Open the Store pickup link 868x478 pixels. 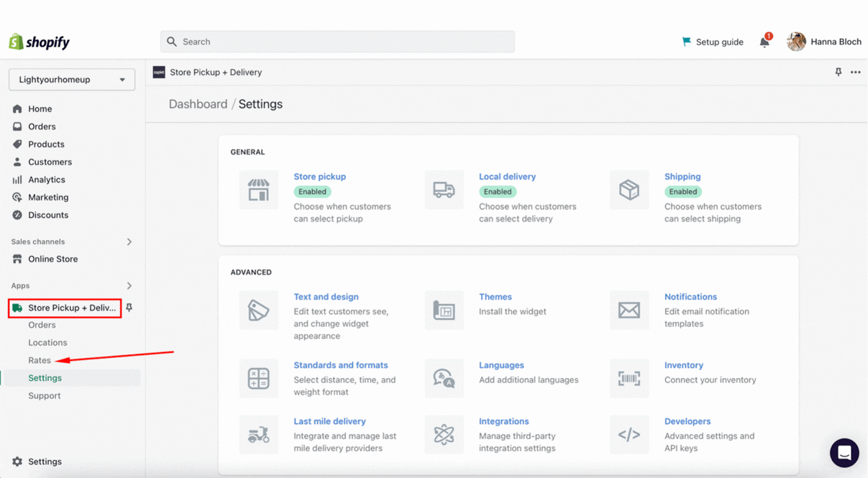(x=320, y=177)
